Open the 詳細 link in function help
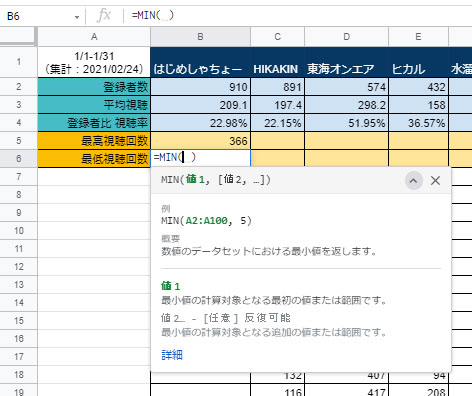This screenshot has height=396, width=472. [x=172, y=355]
